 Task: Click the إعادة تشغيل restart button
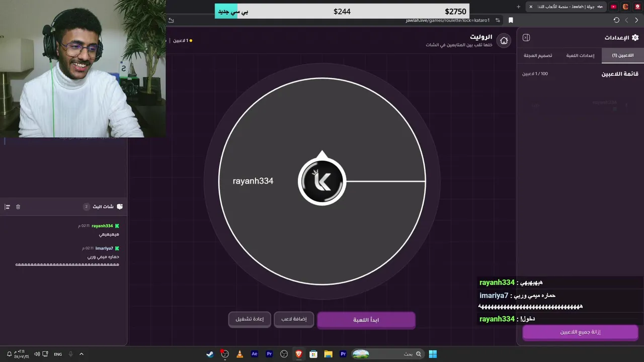tap(250, 319)
